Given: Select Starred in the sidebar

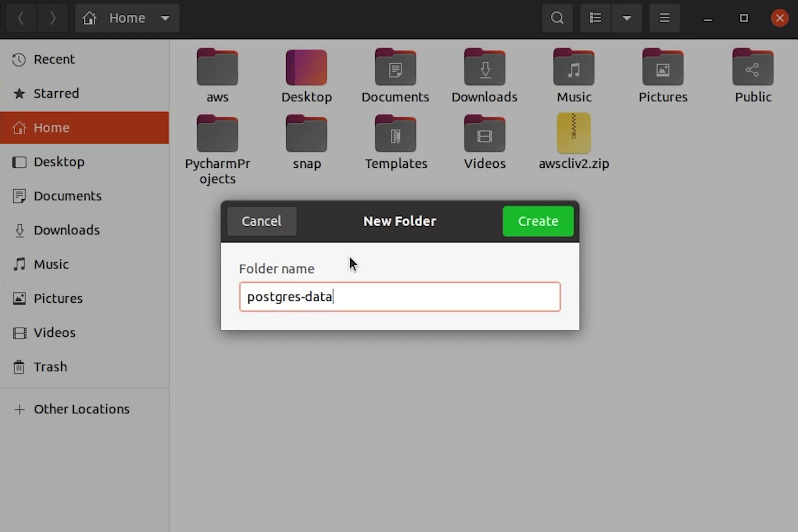Looking at the screenshot, I should coord(56,94).
